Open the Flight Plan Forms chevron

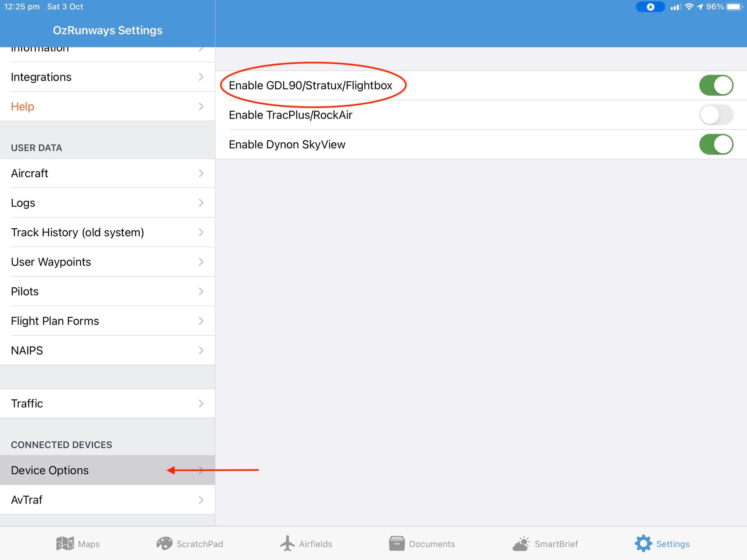point(201,321)
